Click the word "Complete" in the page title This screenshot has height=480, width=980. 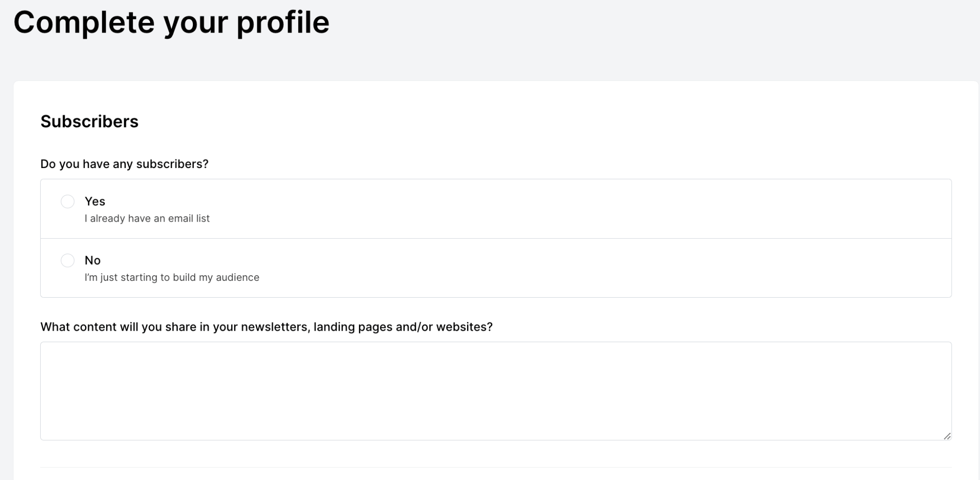click(x=84, y=22)
